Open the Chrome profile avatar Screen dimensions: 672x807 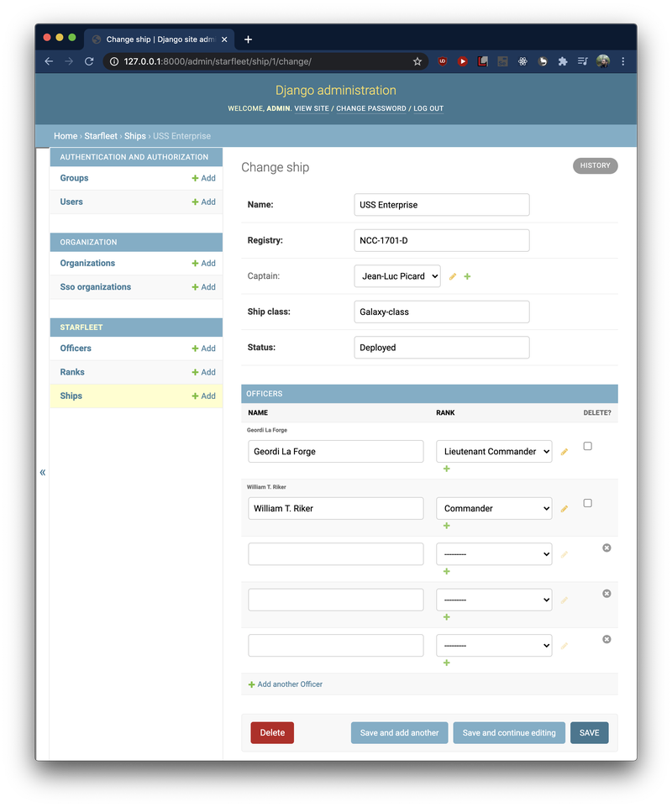point(603,61)
